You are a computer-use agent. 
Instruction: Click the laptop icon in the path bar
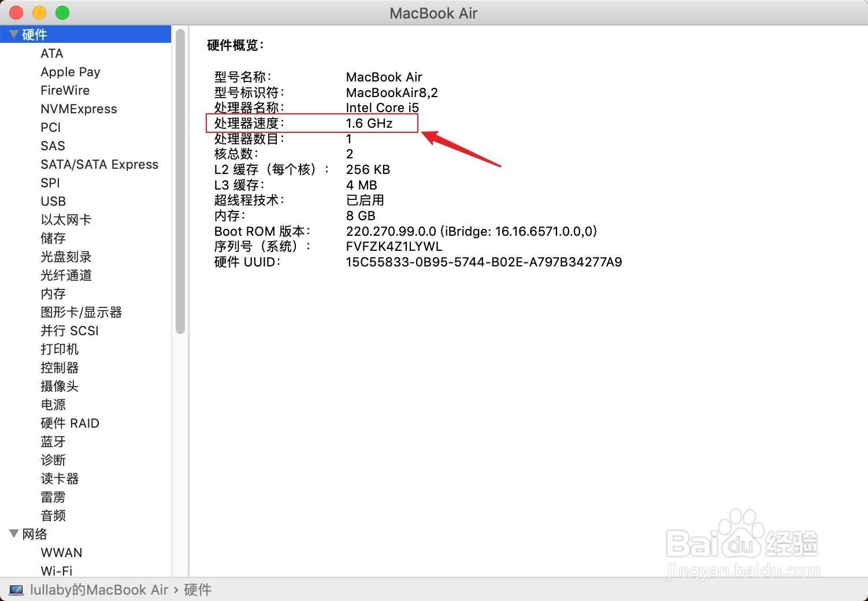click(x=16, y=590)
